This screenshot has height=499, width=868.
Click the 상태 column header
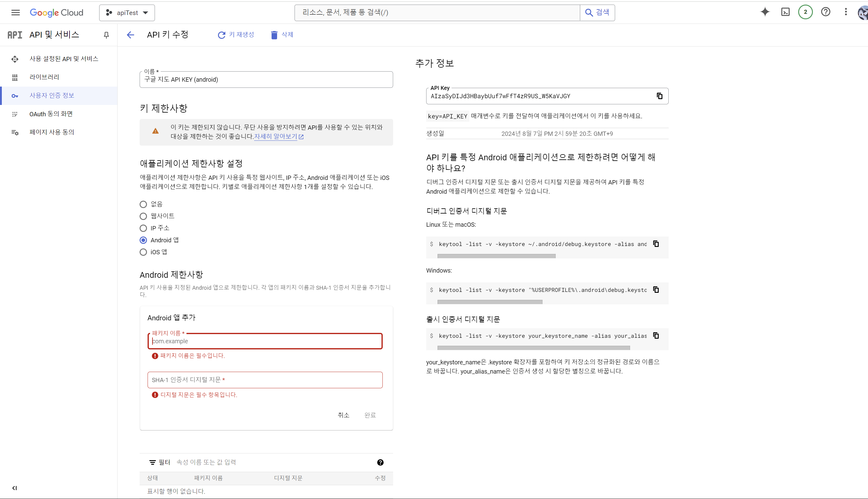tap(152, 478)
